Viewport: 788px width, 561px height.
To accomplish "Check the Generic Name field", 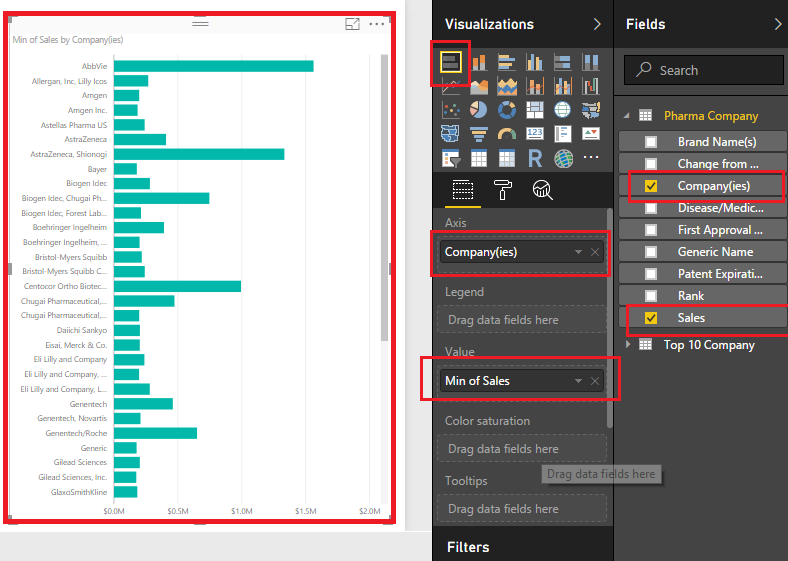I will 651,252.
